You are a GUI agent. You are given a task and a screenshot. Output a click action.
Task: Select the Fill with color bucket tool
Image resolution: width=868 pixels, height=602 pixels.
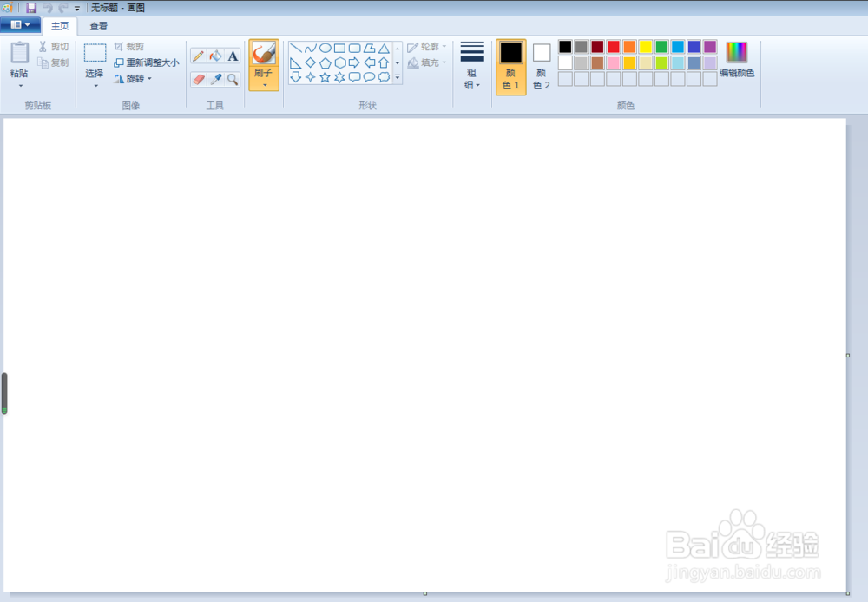point(215,56)
